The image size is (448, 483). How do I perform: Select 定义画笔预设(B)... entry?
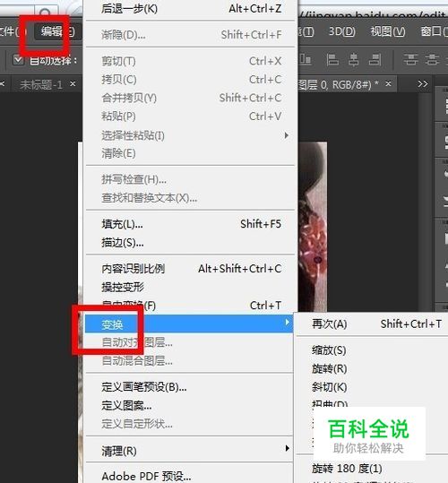pyautogui.click(x=189, y=387)
